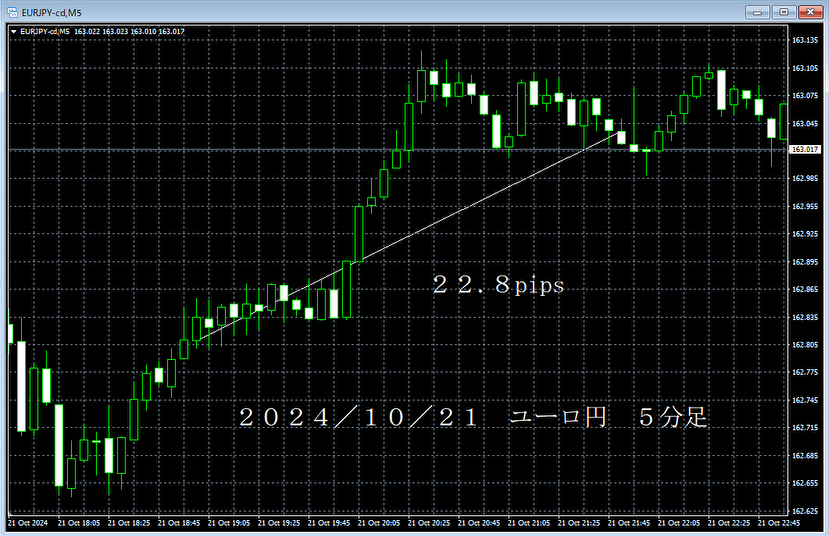The width and height of the screenshot is (829, 536).
Task: Click the OHLC values 163.022 163.023 163.010 163.017
Action: tap(130, 32)
